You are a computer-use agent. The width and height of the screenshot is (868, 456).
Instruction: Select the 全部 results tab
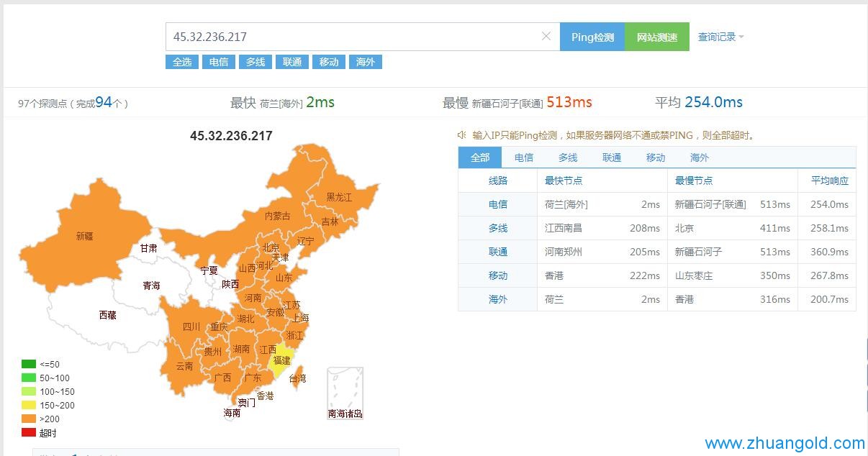(x=480, y=157)
